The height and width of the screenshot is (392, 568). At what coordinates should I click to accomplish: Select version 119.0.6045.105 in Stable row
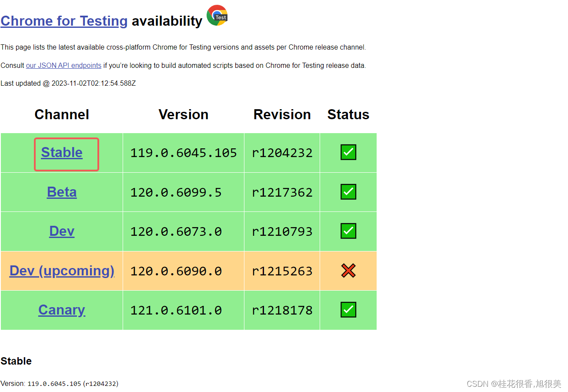point(184,153)
